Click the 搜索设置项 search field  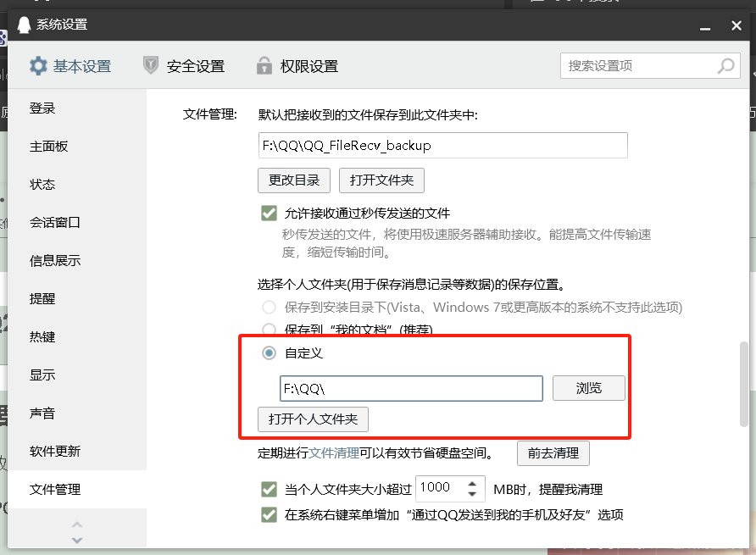[650, 66]
